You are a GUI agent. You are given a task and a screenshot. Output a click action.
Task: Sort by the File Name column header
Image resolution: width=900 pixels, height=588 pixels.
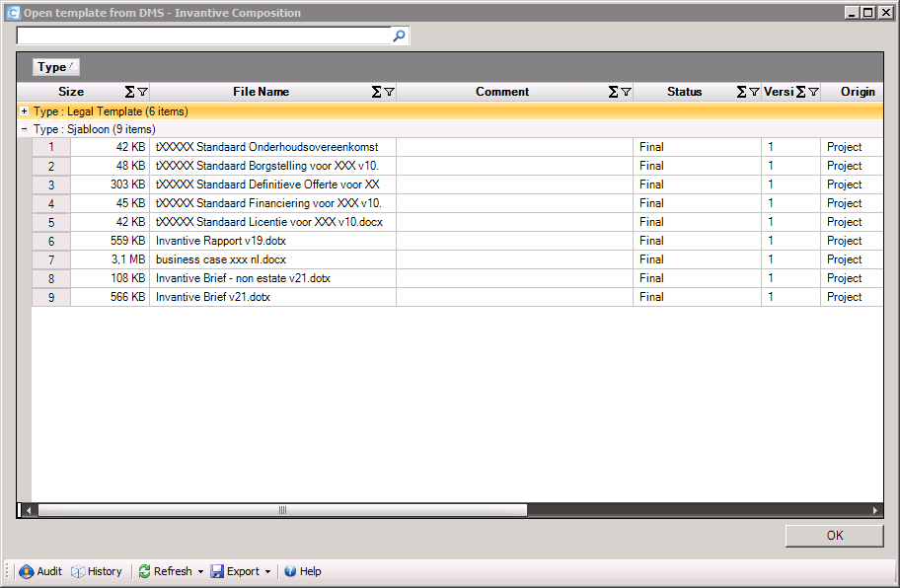tap(261, 92)
